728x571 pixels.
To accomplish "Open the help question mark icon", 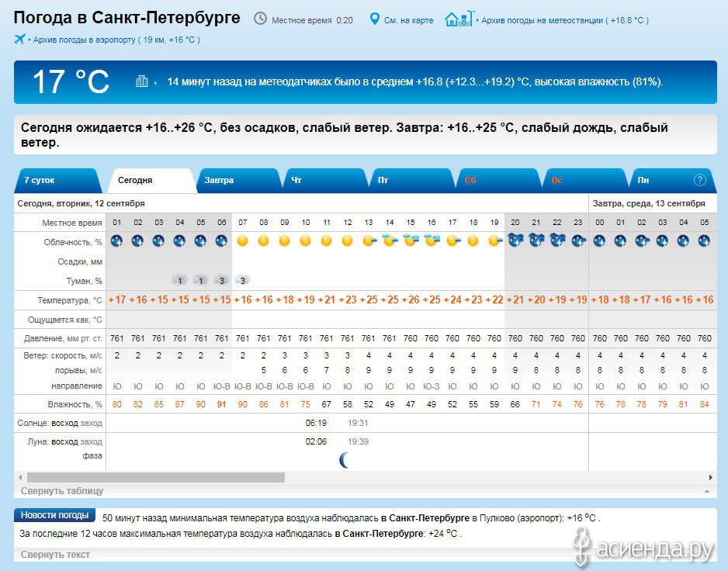I will tap(700, 180).
